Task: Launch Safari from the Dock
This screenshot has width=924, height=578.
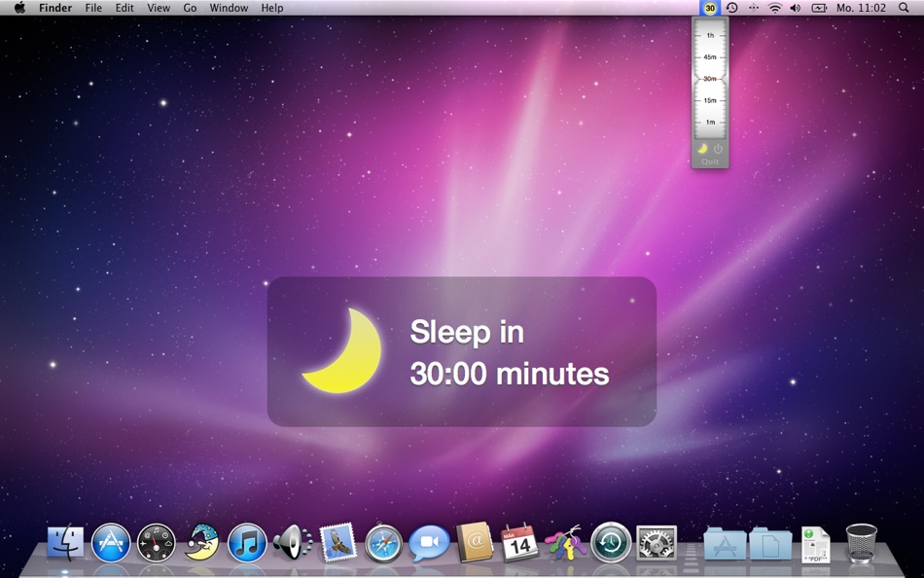Action: [383, 543]
